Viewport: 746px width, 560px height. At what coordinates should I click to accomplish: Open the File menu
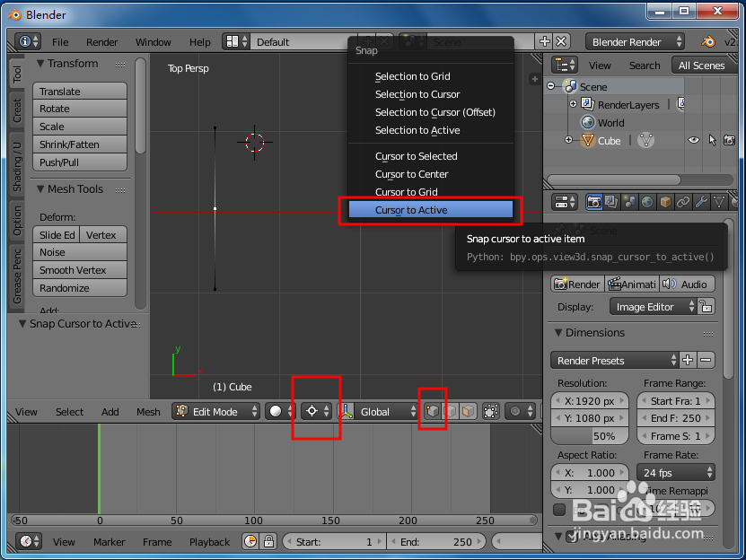click(x=60, y=42)
